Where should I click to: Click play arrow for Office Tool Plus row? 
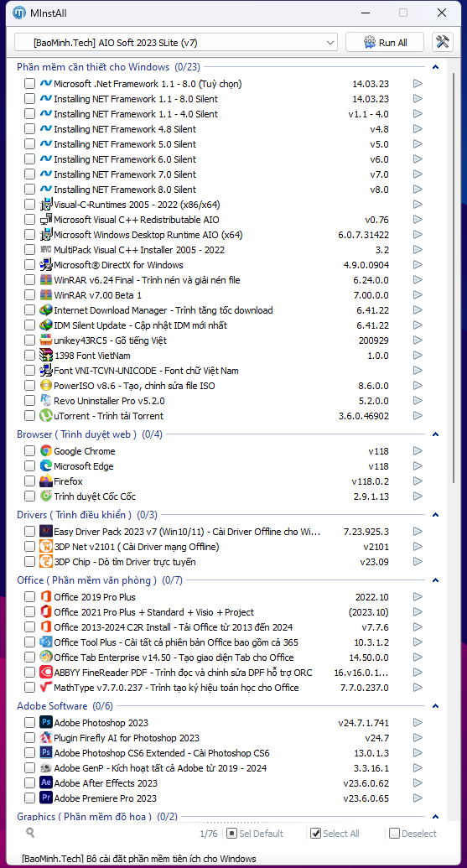tap(418, 642)
